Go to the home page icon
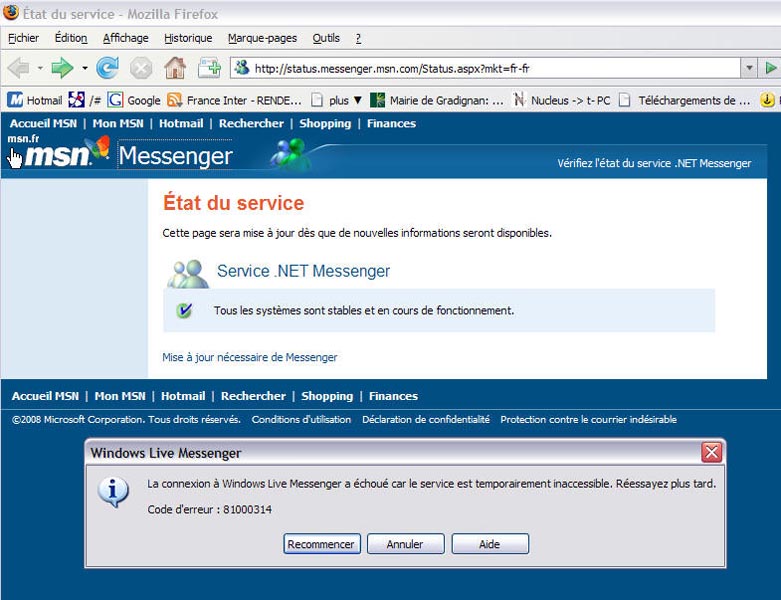The height and width of the screenshot is (600, 781). coord(175,68)
